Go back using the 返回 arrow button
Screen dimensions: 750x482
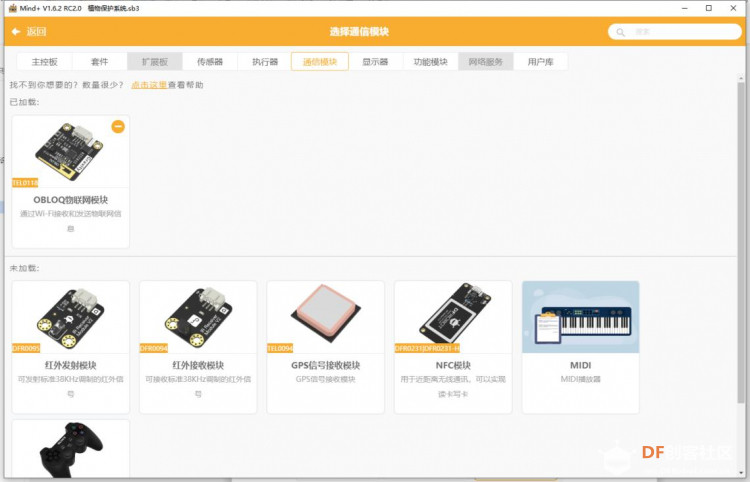click(29, 32)
